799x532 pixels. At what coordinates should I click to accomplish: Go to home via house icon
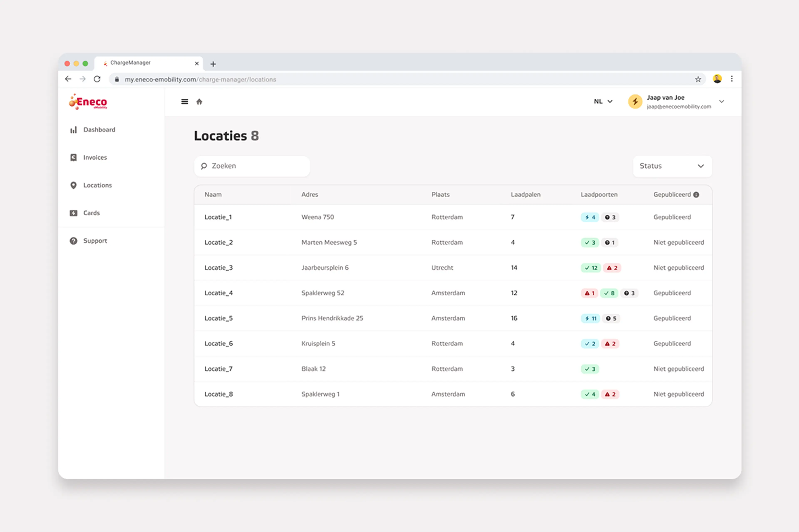(199, 101)
